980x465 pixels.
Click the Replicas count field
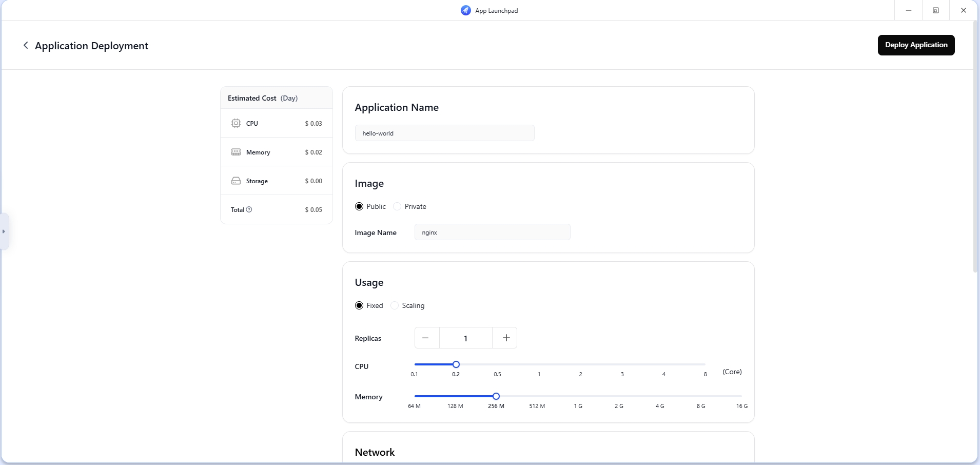[466, 338]
